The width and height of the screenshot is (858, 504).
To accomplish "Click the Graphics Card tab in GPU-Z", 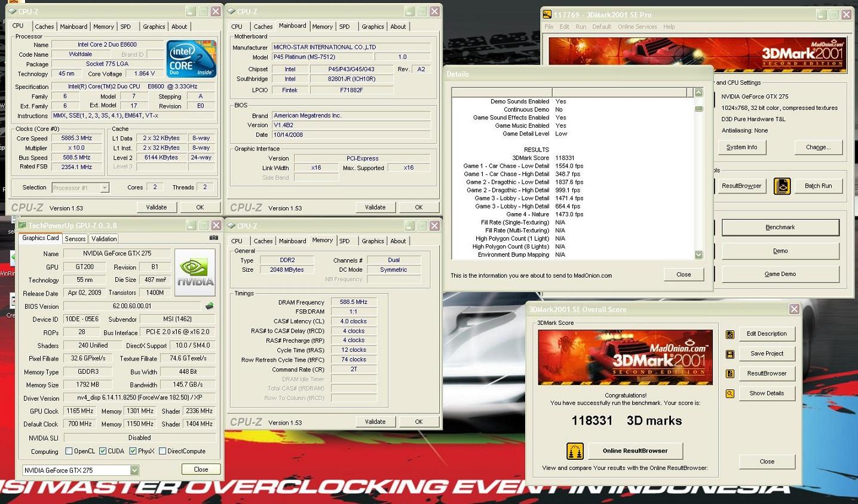I will (40, 238).
